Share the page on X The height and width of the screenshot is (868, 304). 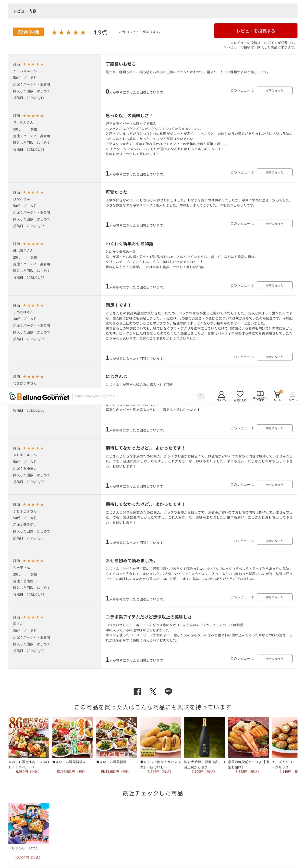[153, 691]
